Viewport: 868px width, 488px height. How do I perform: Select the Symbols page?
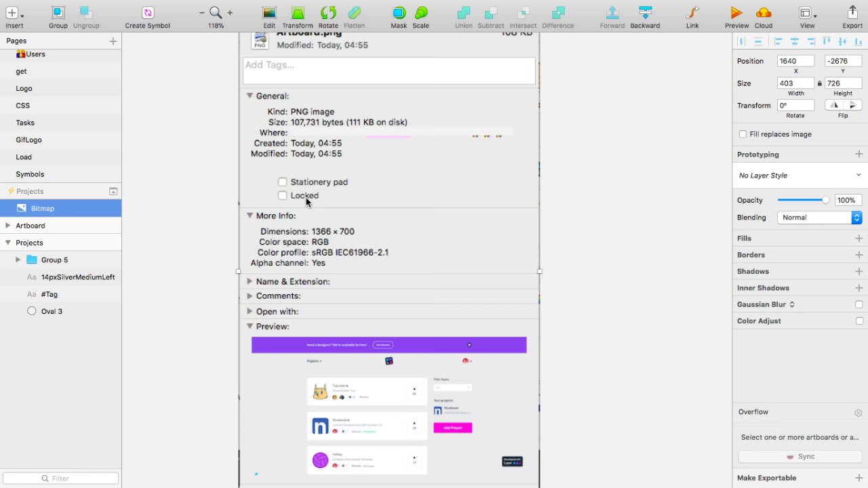(30, 174)
